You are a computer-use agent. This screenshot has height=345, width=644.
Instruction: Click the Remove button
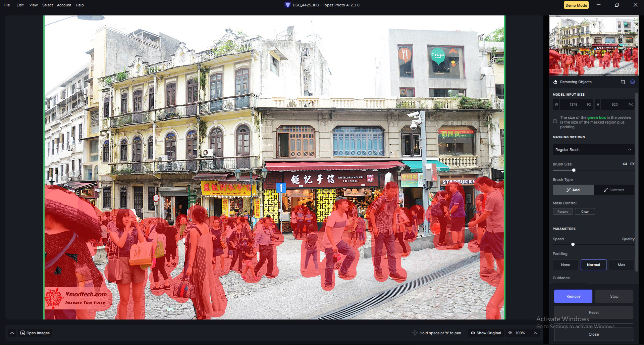(x=573, y=296)
